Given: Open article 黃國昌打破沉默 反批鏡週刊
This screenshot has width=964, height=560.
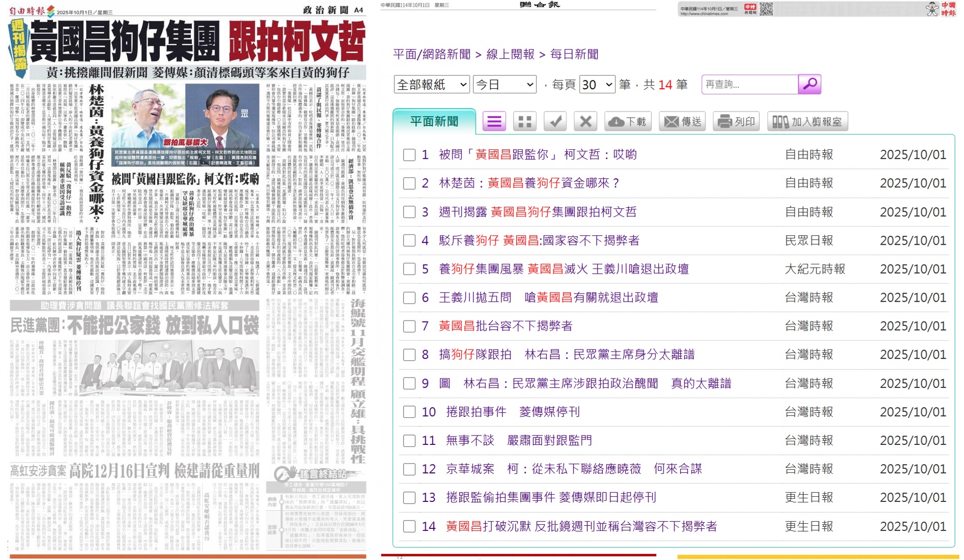Looking at the screenshot, I should (581, 526).
